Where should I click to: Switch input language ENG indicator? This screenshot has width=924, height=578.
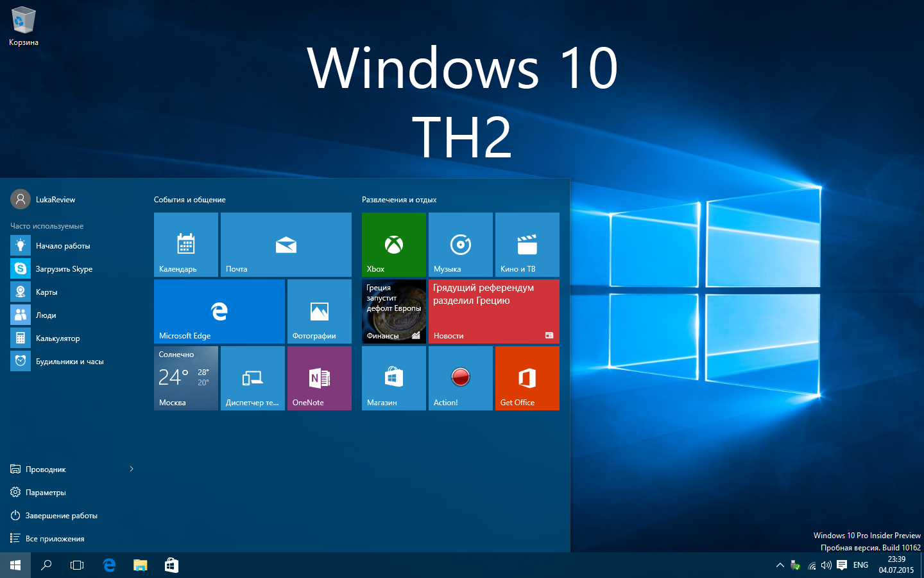861,565
